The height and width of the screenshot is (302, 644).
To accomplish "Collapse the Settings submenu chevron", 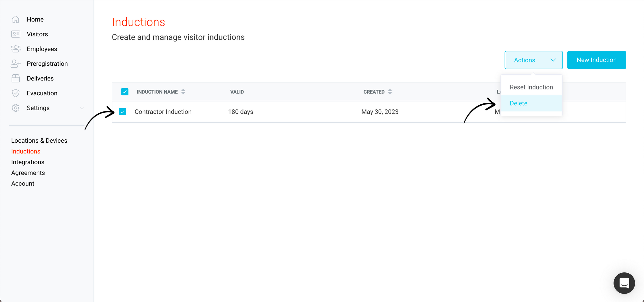I will coord(83,108).
